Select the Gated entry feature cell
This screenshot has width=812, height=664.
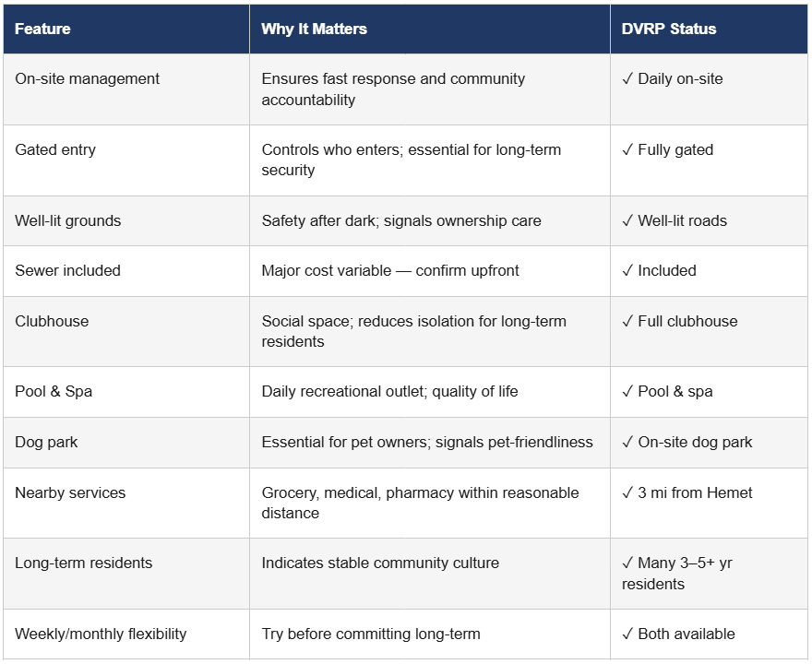tap(55, 150)
